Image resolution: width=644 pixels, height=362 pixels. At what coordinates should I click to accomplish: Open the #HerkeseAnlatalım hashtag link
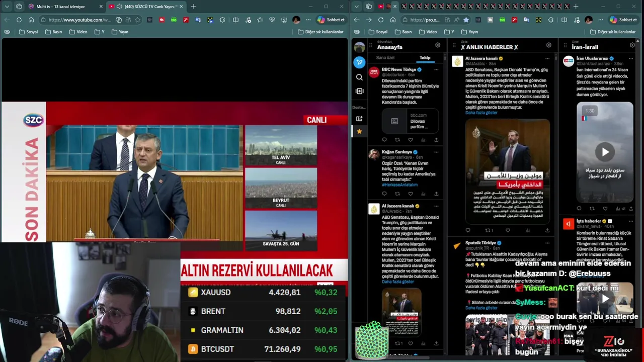click(399, 185)
